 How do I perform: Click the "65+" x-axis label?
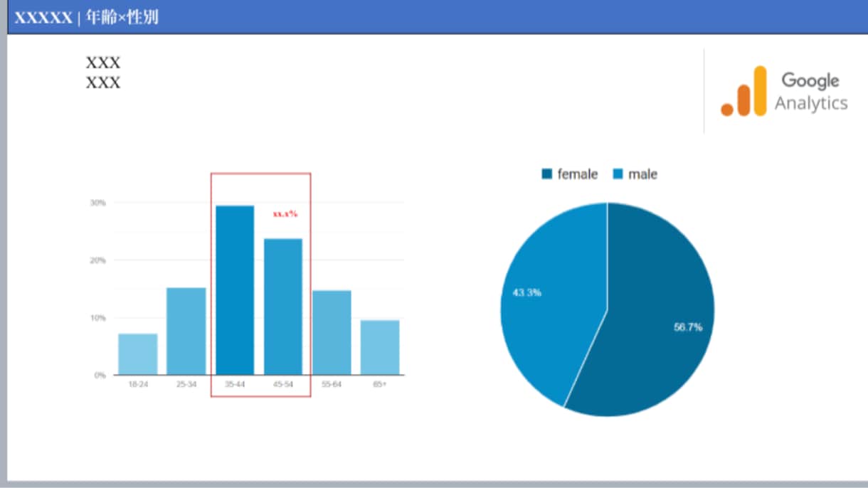[x=380, y=384]
